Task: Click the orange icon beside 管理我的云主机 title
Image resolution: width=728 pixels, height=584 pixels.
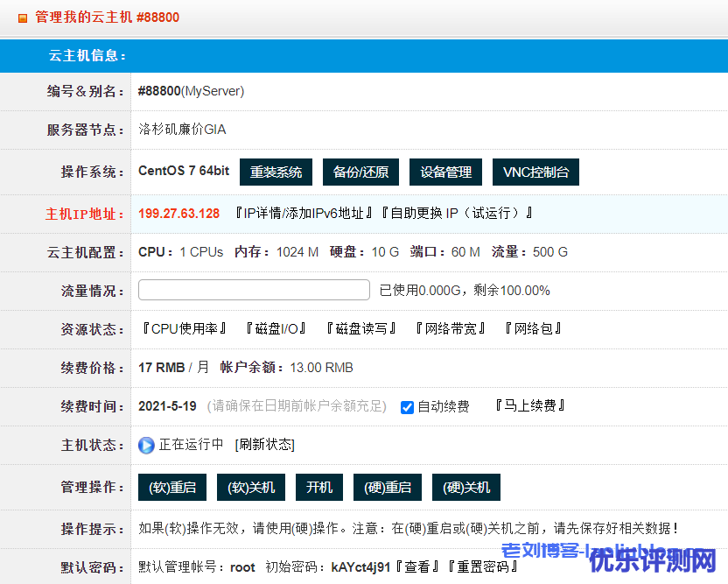Action: pos(23,18)
